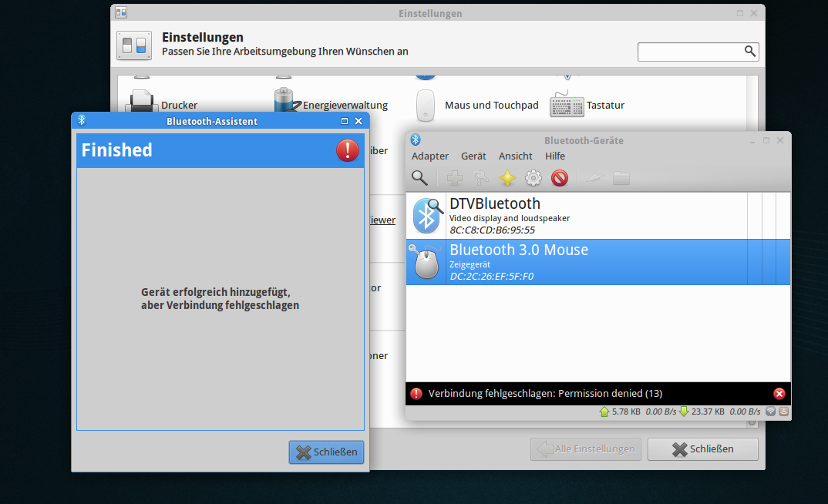Select the DTVBluetooth device row
The width and height of the screenshot is (828, 504).
point(597,216)
